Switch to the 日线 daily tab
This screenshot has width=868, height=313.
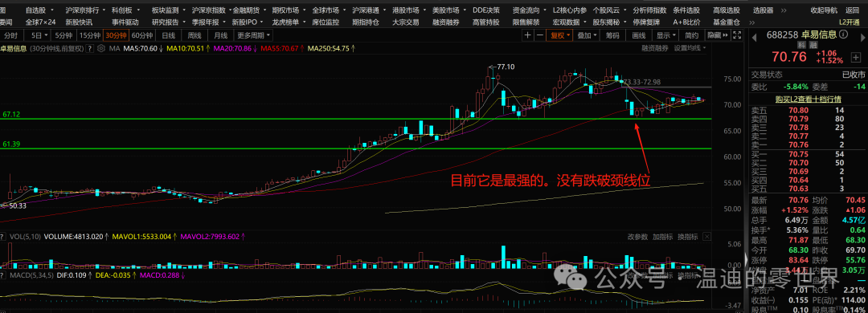[x=168, y=35]
